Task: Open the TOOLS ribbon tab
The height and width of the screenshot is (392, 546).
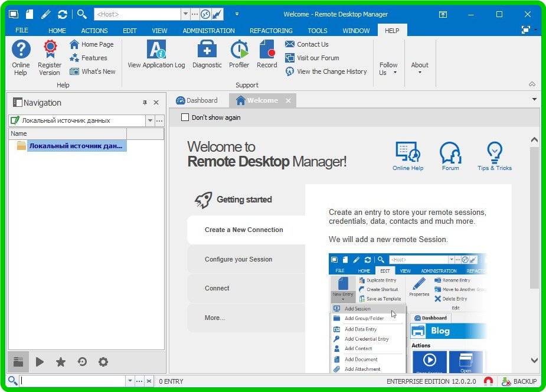Action: point(318,31)
